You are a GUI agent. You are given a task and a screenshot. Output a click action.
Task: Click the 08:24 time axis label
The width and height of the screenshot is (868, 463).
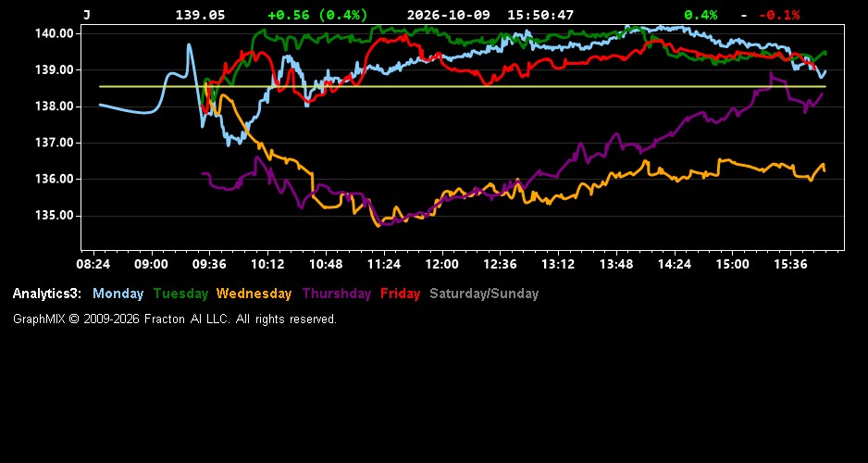pyautogui.click(x=93, y=264)
